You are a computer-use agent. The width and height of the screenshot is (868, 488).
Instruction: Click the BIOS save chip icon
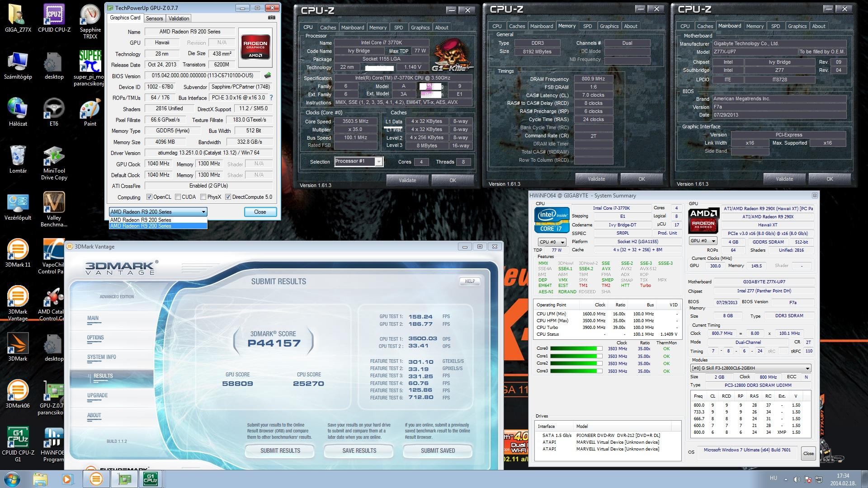(x=268, y=75)
